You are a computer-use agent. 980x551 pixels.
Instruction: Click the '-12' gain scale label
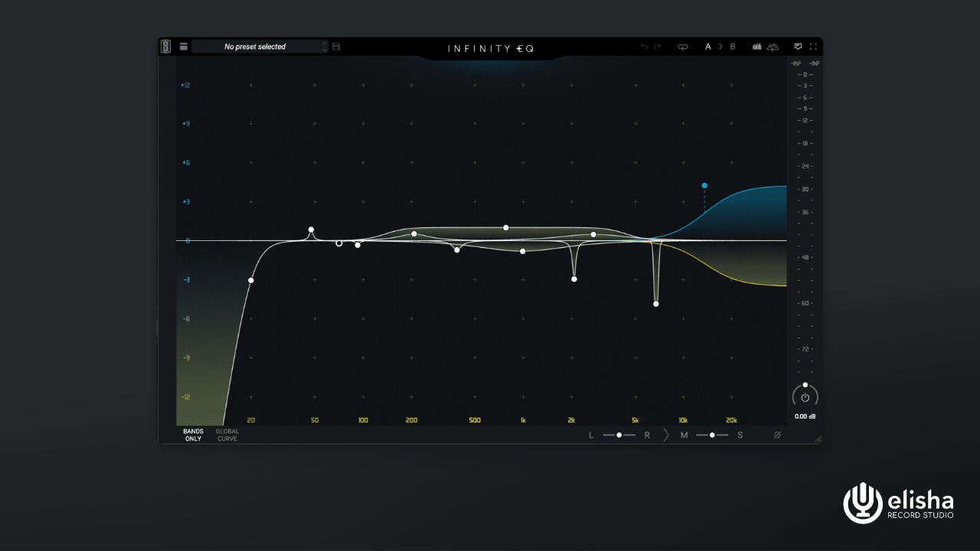[186, 397]
